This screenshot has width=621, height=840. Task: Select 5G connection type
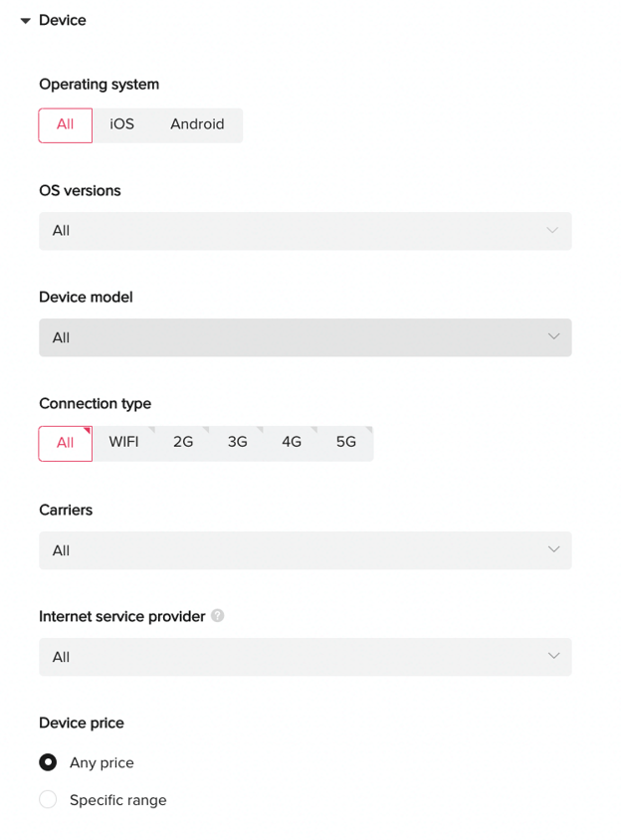346,443
